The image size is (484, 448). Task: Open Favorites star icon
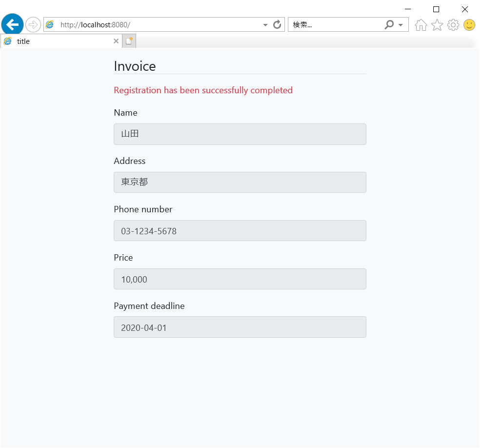437,25
